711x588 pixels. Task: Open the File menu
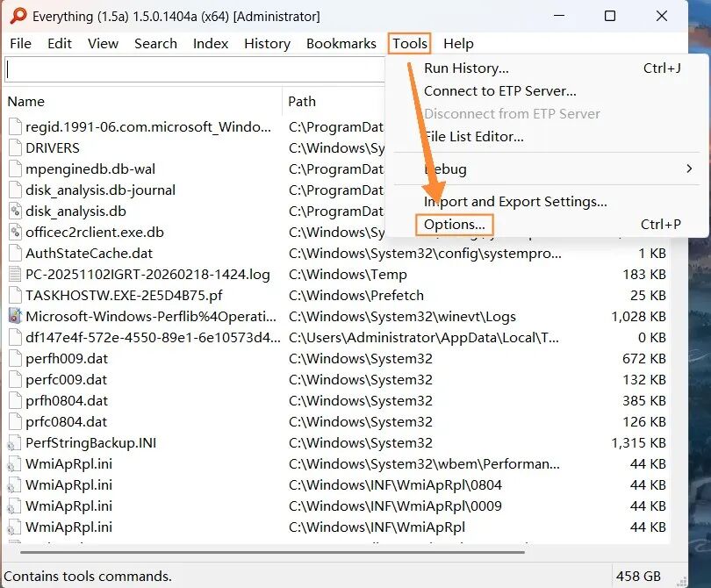point(20,44)
